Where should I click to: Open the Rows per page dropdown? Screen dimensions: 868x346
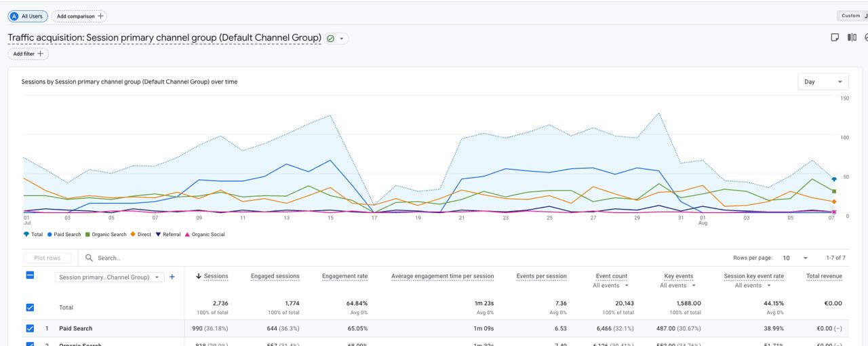(x=795, y=258)
